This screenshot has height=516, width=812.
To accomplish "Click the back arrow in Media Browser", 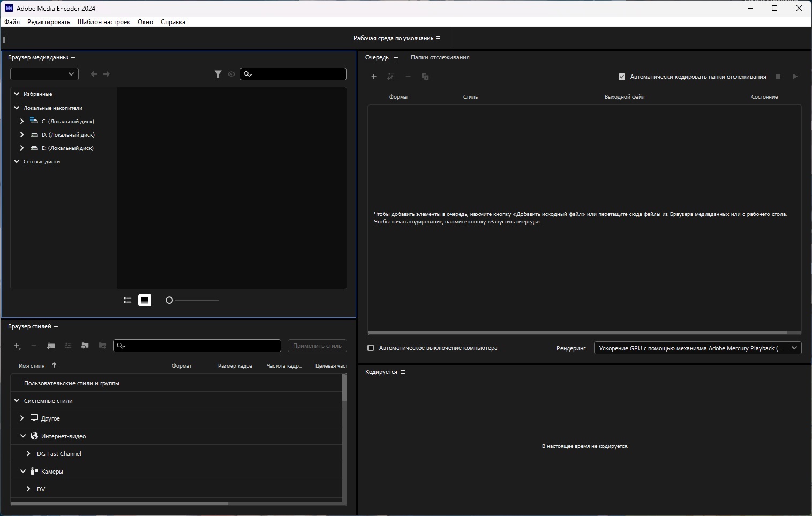I will [94, 74].
